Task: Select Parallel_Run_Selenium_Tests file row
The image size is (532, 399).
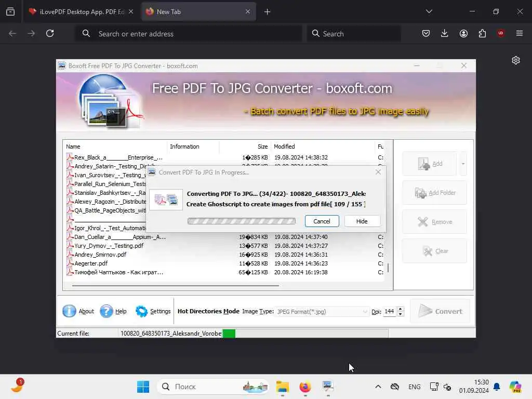Action: (x=106, y=184)
